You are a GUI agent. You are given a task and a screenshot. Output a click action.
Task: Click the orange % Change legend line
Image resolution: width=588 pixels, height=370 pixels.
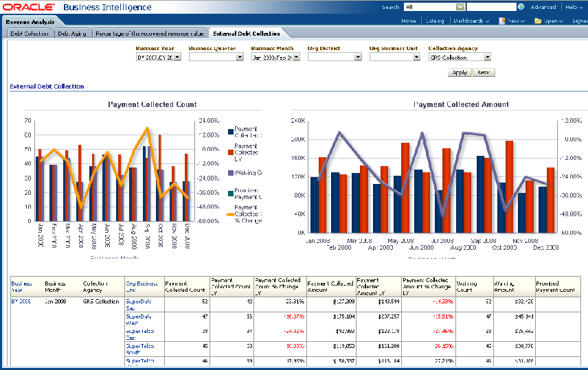pyautogui.click(x=230, y=214)
